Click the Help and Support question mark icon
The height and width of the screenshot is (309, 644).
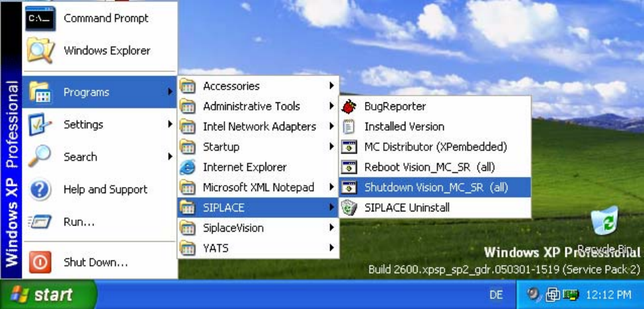pyautogui.click(x=40, y=189)
